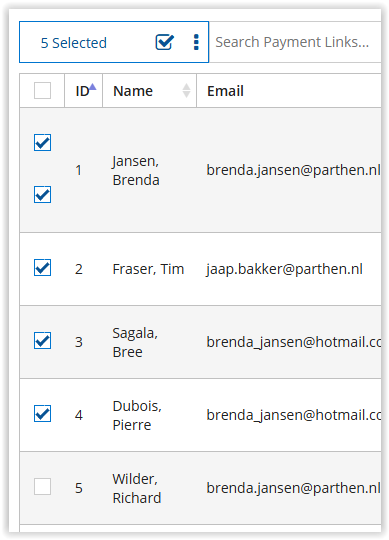Click the select-all checkmark icon in toolbar
The width and height of the screenshot is (389, 540).
[165, 42]
